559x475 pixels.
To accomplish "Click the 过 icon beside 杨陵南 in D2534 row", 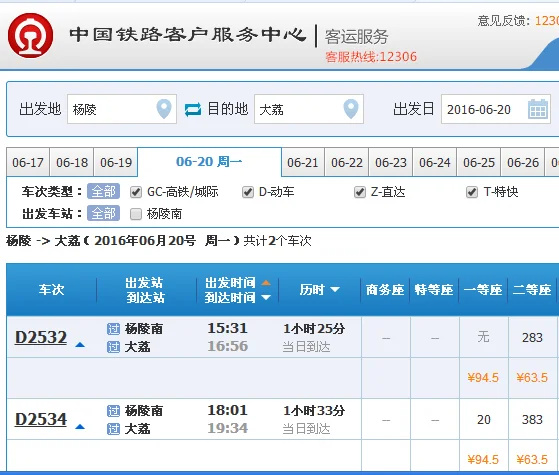I will (113, 411).
